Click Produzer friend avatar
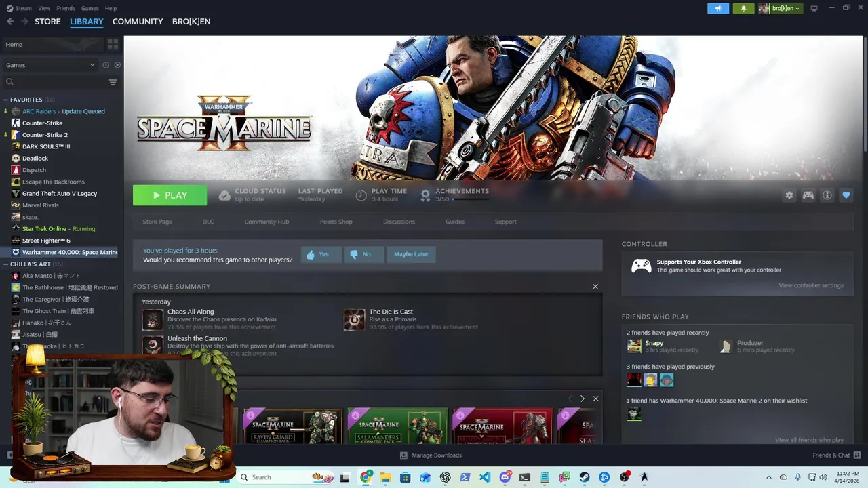 pyautogui.click(x=726, y=346)
